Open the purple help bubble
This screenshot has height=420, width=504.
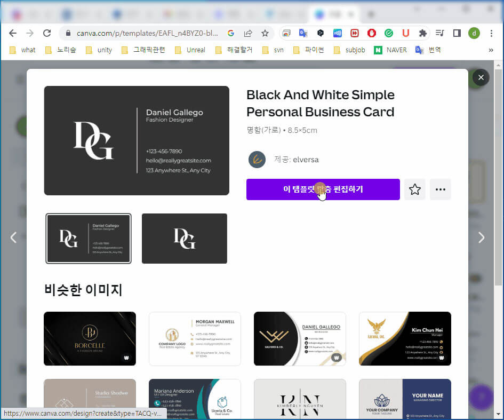(x=481, y=397)
